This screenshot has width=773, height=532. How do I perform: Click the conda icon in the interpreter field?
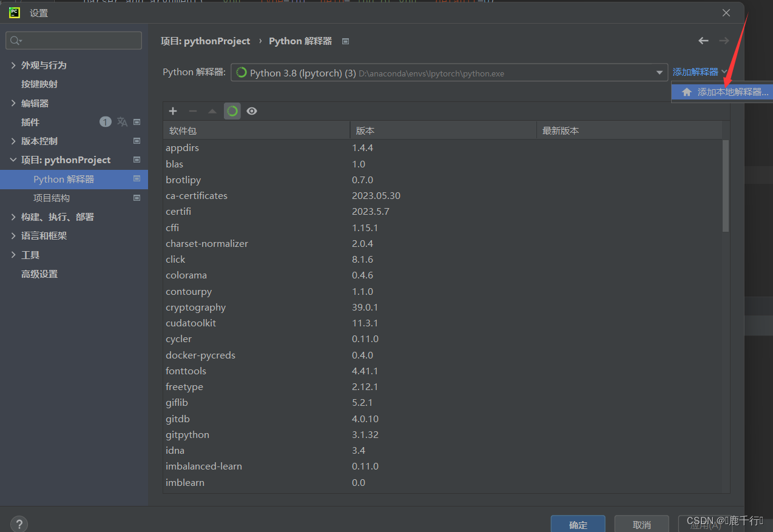(241, 72)
